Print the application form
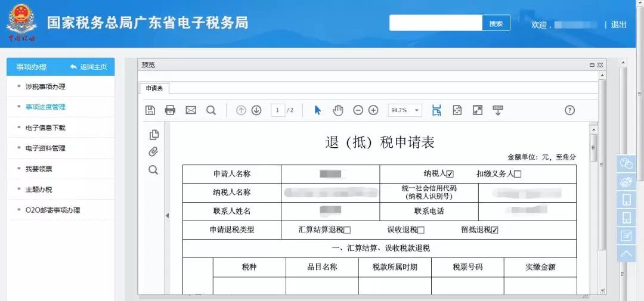The width and height of the screenshot is (644, 301). tap(170, 110)
